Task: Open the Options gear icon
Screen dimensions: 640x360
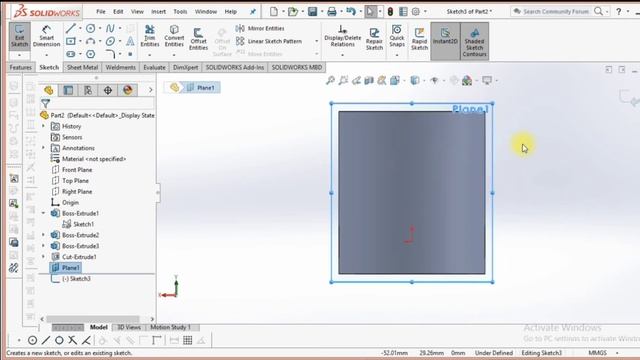Action: 416,11
